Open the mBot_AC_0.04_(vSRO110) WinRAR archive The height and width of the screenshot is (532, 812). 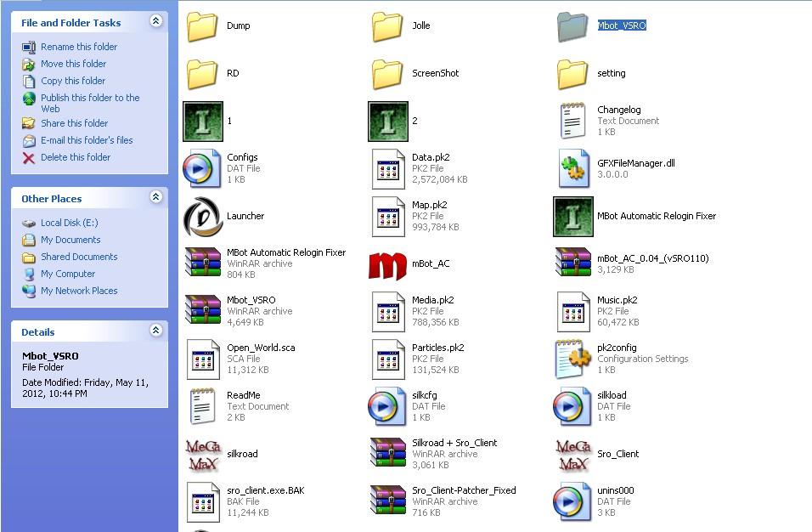point(572,264)
